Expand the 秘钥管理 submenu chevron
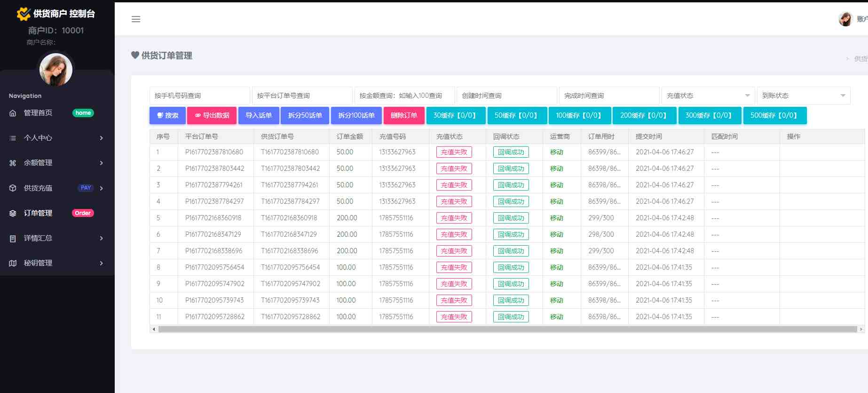The width and height of the screenshot is (868, 393). coord(101,263)
